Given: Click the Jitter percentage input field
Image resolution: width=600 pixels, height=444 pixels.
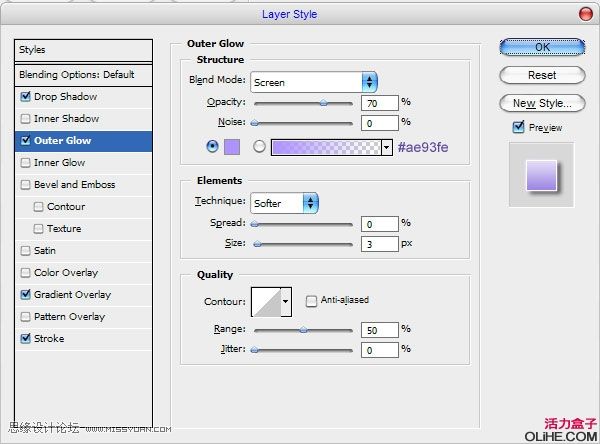Looking at the screenshot, I should pyautogui.click(x=380, y=350).
